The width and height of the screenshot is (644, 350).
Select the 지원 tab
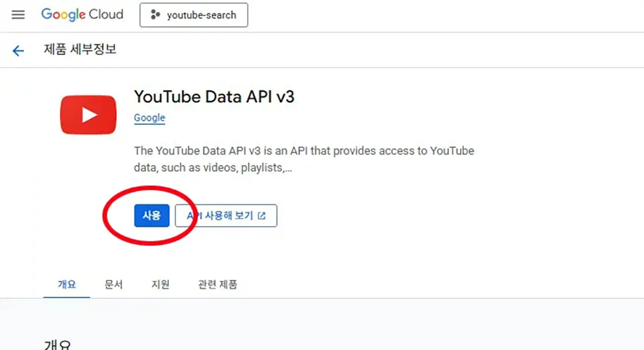pos(159,285)
